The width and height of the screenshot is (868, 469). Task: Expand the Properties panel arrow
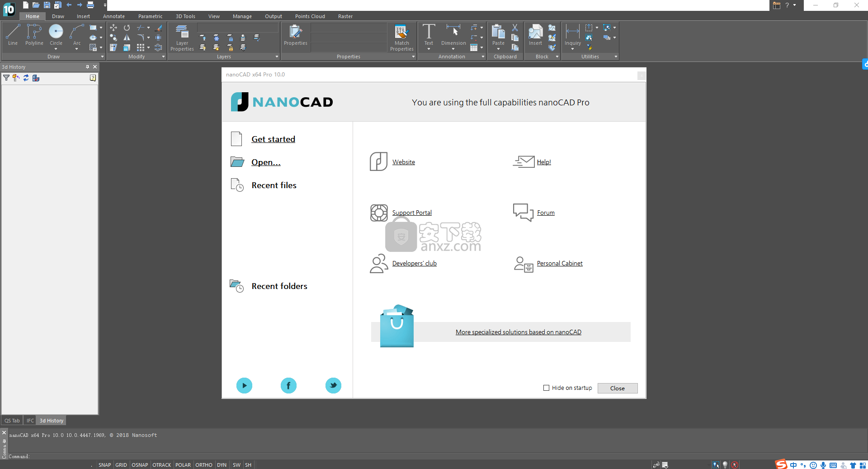(413, 57)
